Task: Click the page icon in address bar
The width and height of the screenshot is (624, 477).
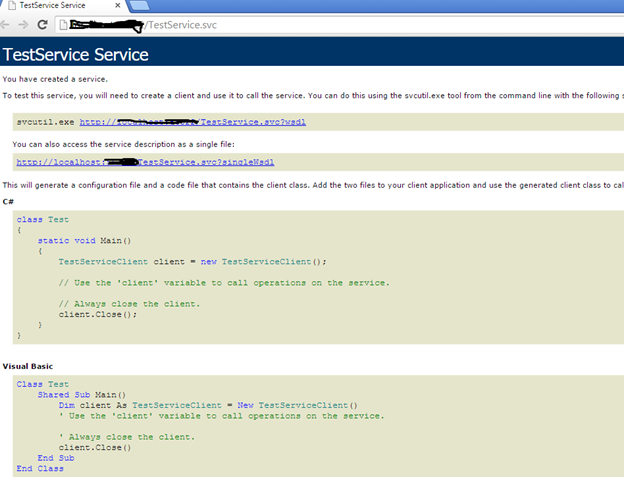Action: [x=63, y=25]
